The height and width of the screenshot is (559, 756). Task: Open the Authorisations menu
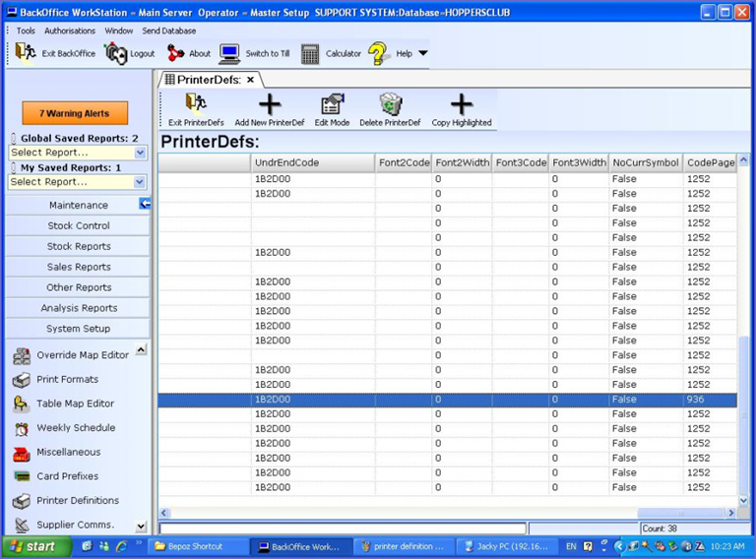coord(70,31)
